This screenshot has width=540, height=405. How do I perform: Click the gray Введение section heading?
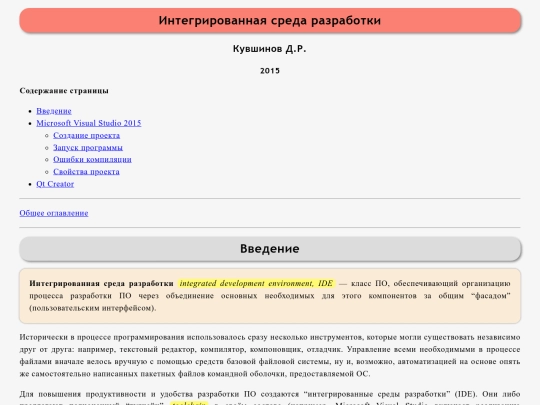[x=270, y=249]
